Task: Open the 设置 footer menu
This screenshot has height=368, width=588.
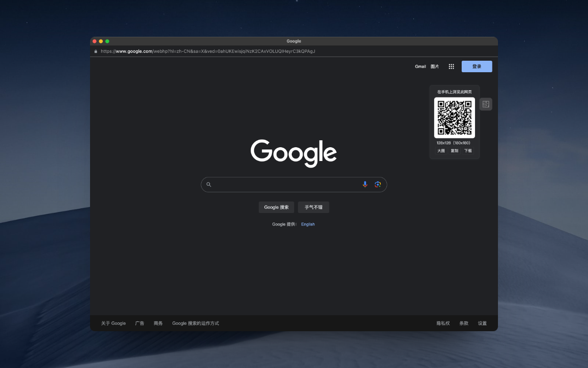Action: coord(482,323)
